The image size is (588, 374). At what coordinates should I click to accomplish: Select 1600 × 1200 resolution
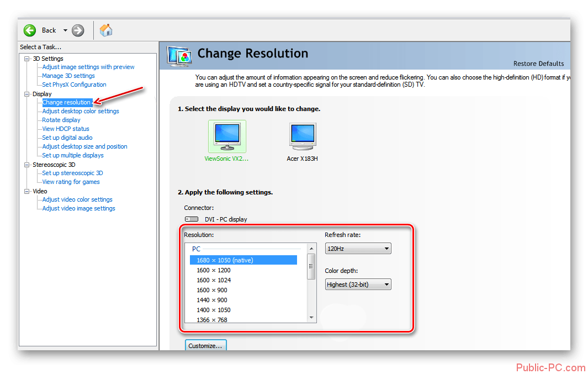point(214,270)
